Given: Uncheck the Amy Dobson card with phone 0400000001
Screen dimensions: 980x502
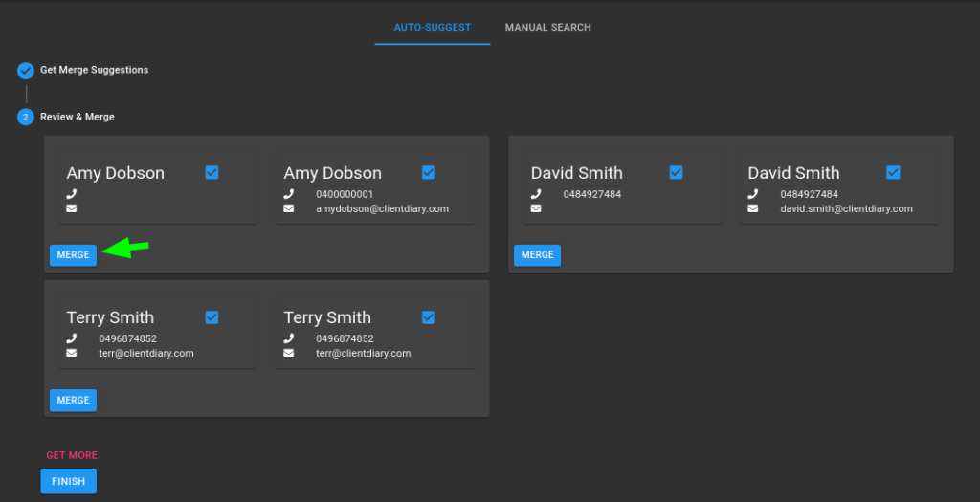Looking at the screenshot, I should (429, 172).
